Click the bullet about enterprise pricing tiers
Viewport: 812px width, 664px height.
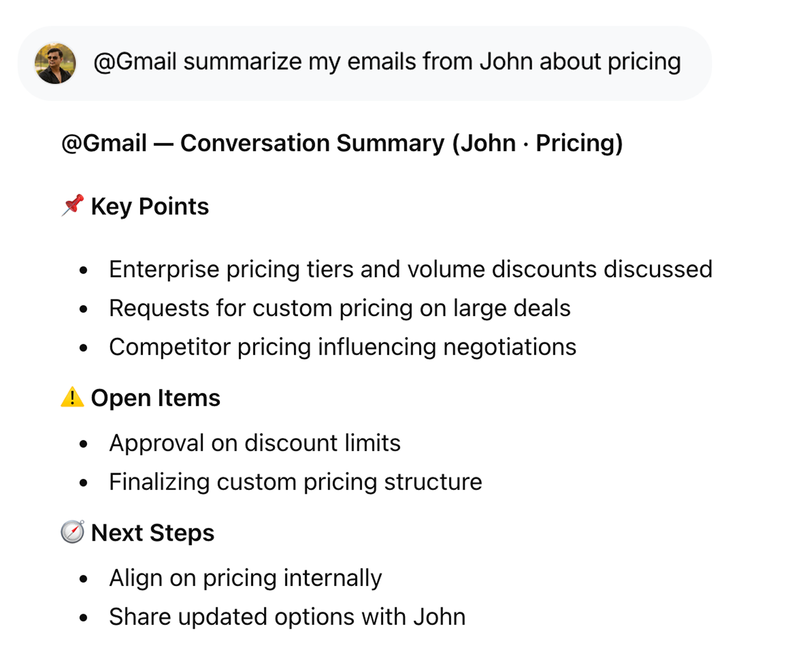click(411, 269)
